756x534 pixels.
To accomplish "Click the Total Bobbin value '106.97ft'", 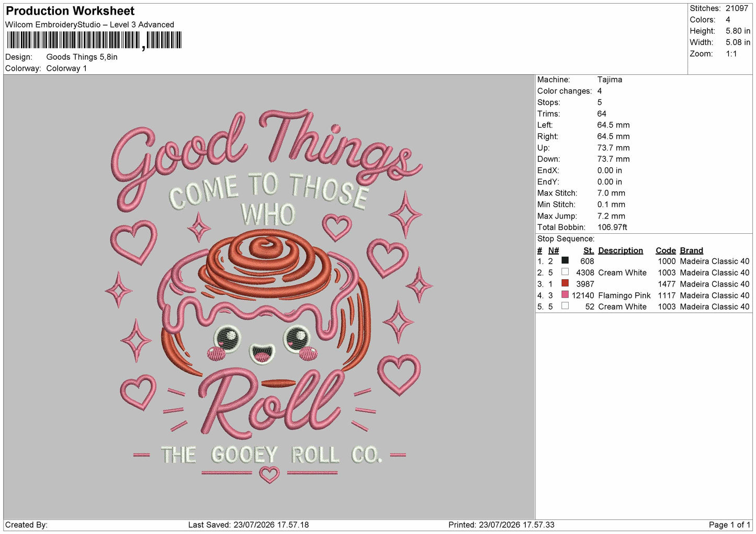I will tap(612, 228).
